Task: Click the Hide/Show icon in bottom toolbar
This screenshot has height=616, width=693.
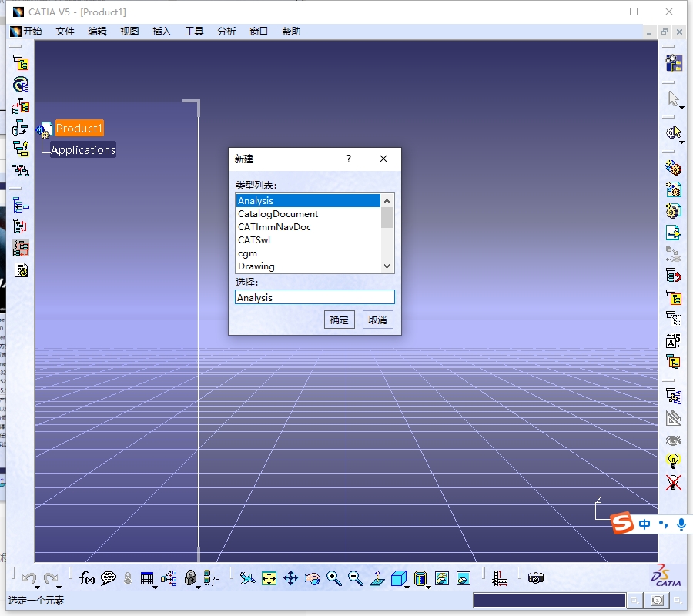Action: [442, 578]
